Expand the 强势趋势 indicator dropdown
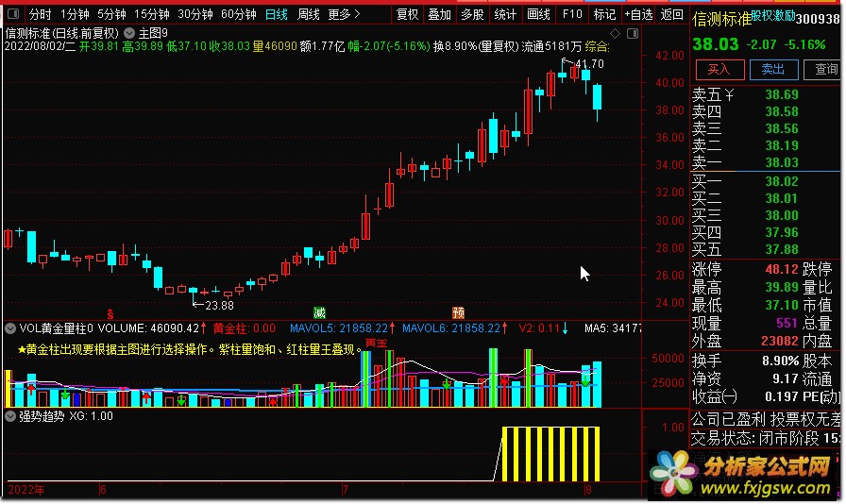Image resolution: width=846 pixels, height=504 pixels. point(10,416)
